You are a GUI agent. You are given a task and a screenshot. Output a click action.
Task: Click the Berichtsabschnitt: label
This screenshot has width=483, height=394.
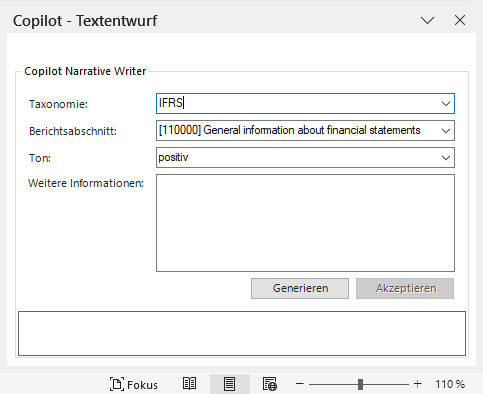[73, 131]
